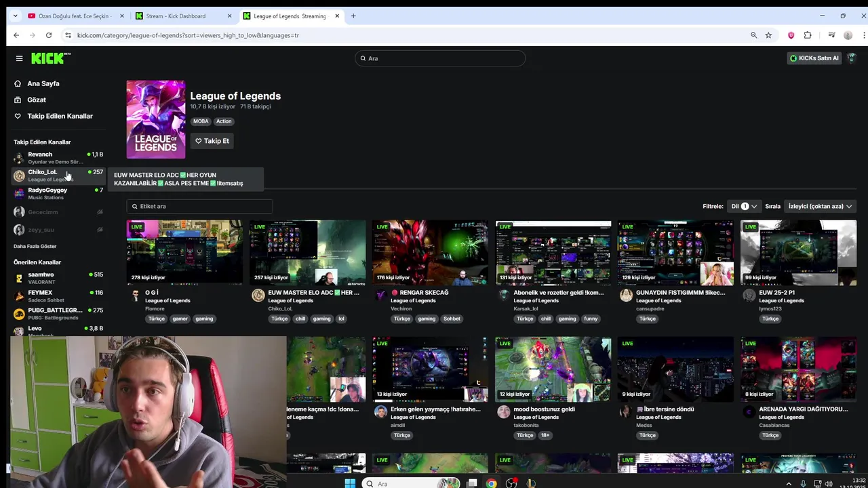Open ARENADA YARGI DAĞITIYORU... stream
The width and height of the screenshot is (868, 488).
tap(798, 369)
